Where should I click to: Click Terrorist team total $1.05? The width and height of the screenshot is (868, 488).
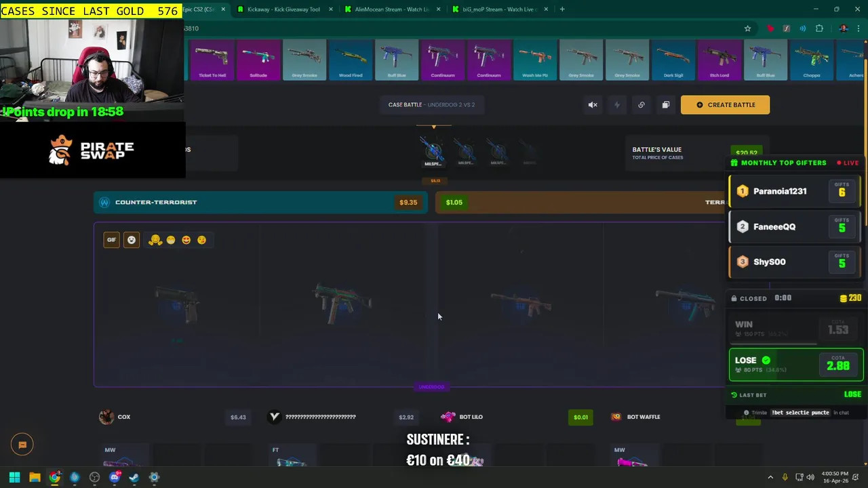point(454,202)
